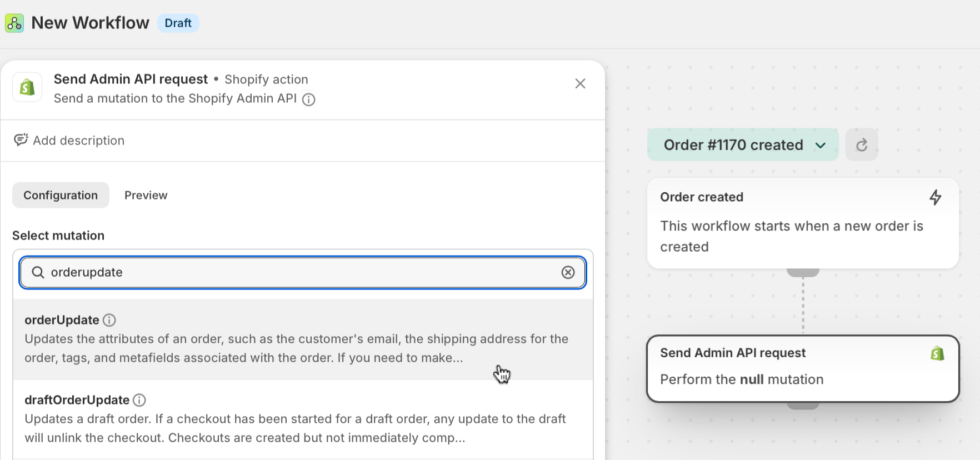Click the Add description speech bubble icon
The image size is (980, 460).
tap(21, 140)
